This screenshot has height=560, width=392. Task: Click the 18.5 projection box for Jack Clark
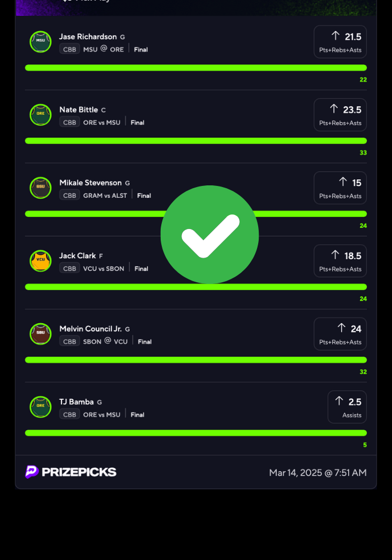pyautogui.click(x=340, y=261)
